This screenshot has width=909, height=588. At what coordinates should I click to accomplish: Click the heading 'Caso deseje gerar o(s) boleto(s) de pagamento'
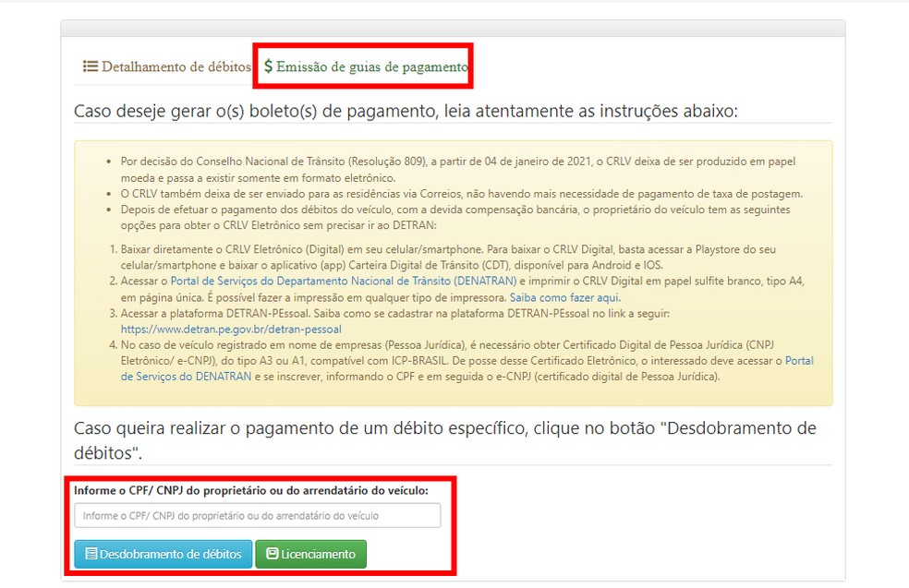click(x=255, y=111)
